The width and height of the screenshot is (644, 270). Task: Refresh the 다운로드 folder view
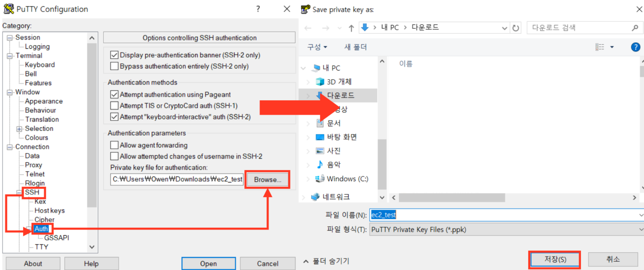click(x=516, y=28)
